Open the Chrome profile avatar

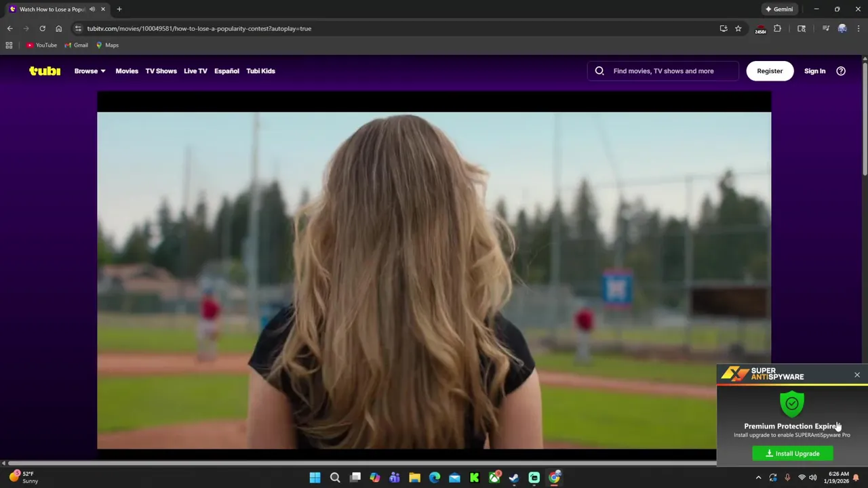point(842,28)
